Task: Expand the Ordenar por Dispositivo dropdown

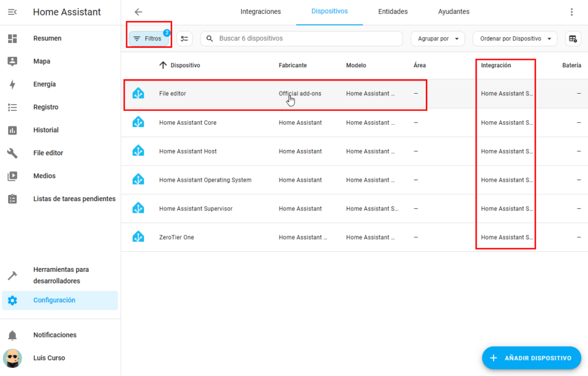Action: point(514,39)
